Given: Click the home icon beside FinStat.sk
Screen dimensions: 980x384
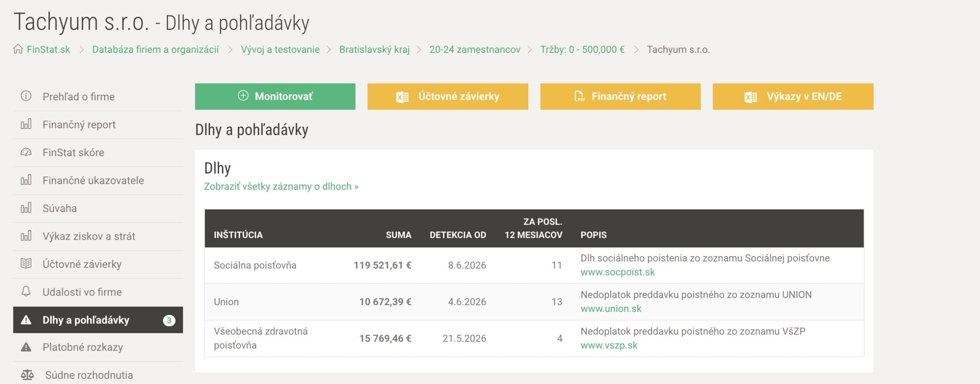Looking at the screenshot, I should click(x=18, y=49).
